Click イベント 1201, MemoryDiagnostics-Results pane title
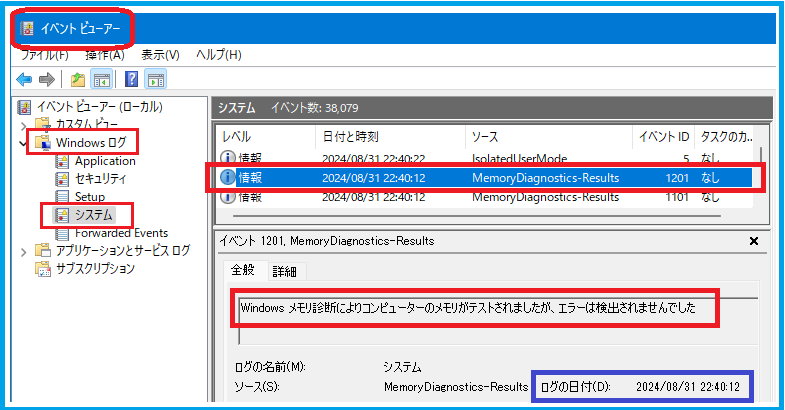 (x=326, y=241)
